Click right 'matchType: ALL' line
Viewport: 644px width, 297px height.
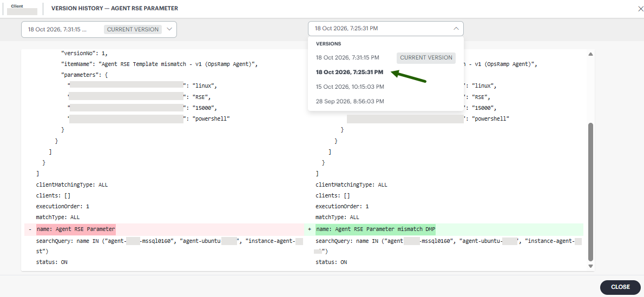(x=337, y=217)
